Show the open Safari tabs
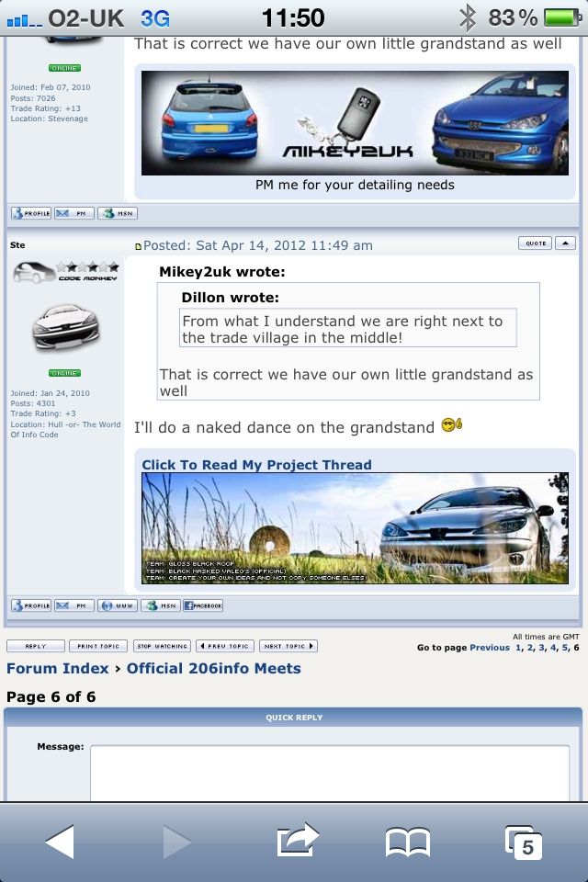The image size is (588, 882). click(524, 841)
